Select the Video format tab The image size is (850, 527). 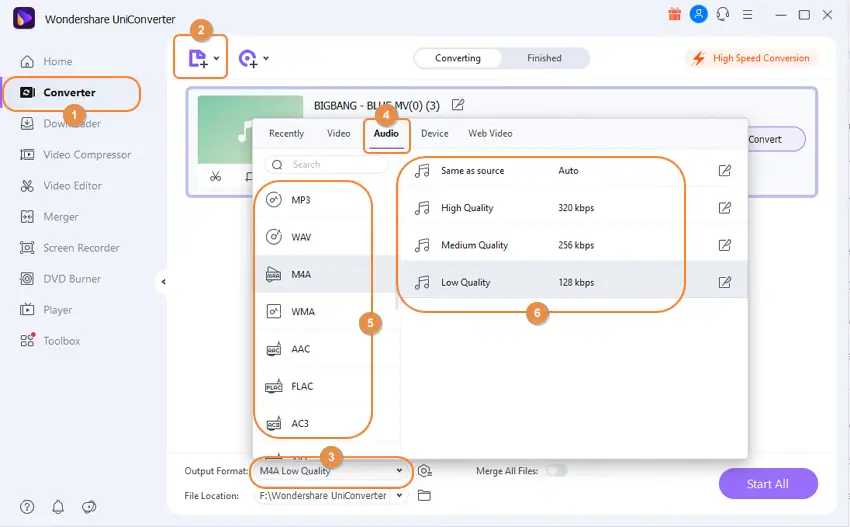338,133
